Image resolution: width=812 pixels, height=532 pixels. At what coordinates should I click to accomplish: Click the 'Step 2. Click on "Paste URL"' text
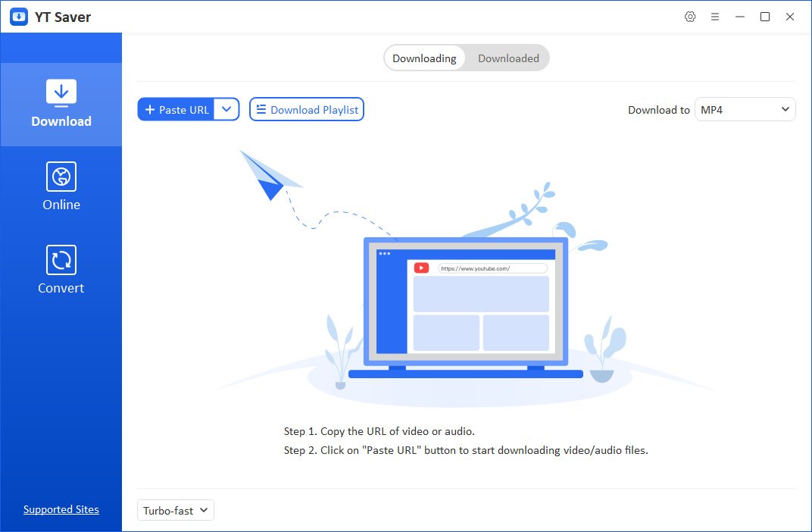(x=466, y=450)
